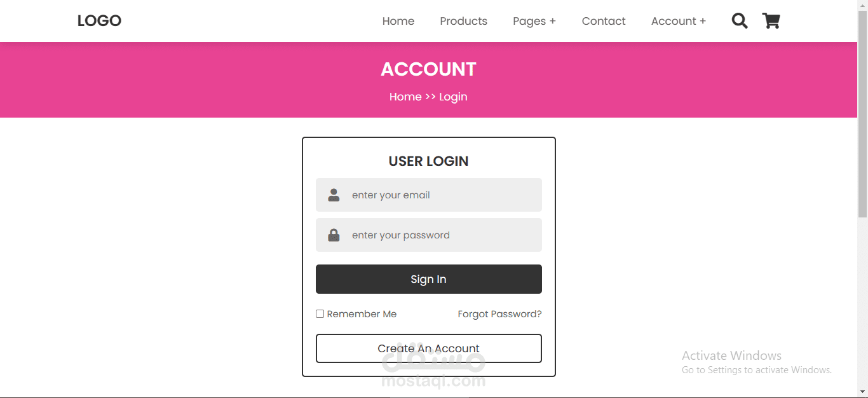Click the vertical scrollbar thumb

[862, 114]
